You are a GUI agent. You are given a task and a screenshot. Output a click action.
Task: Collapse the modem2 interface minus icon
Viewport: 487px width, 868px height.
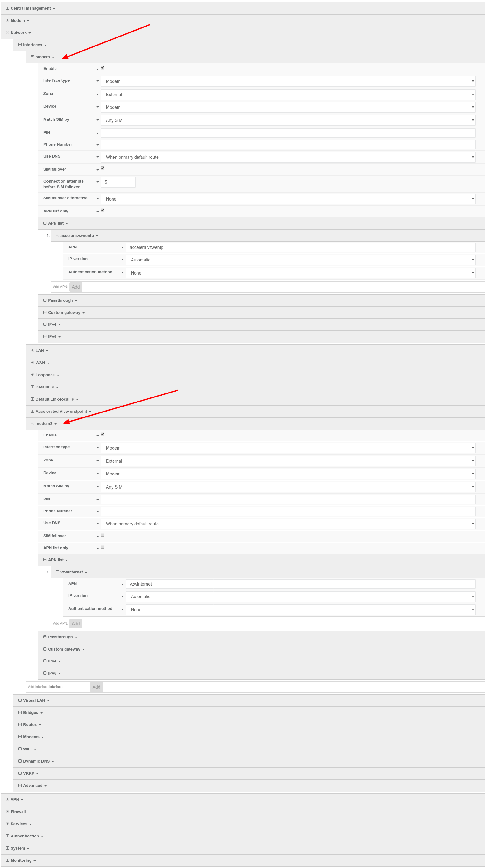32,423
